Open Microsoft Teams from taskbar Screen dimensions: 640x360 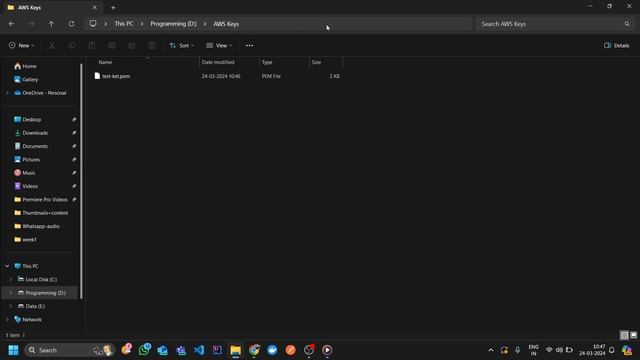click(x=181, y=350)
